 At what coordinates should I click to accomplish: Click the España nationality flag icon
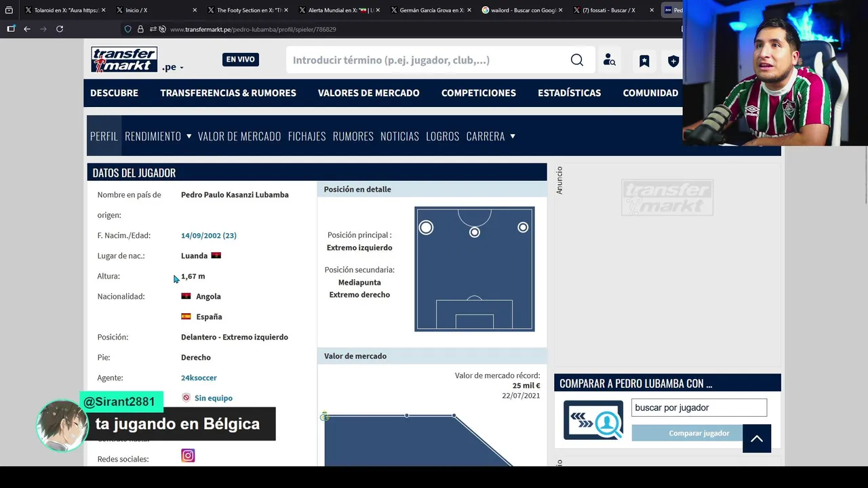coord(186,317)
